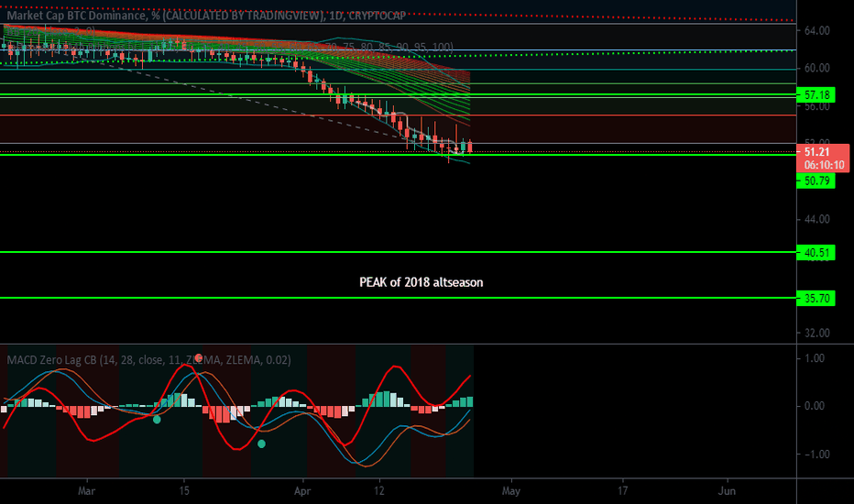Click the 64.00 price scale value

[817, 30]
